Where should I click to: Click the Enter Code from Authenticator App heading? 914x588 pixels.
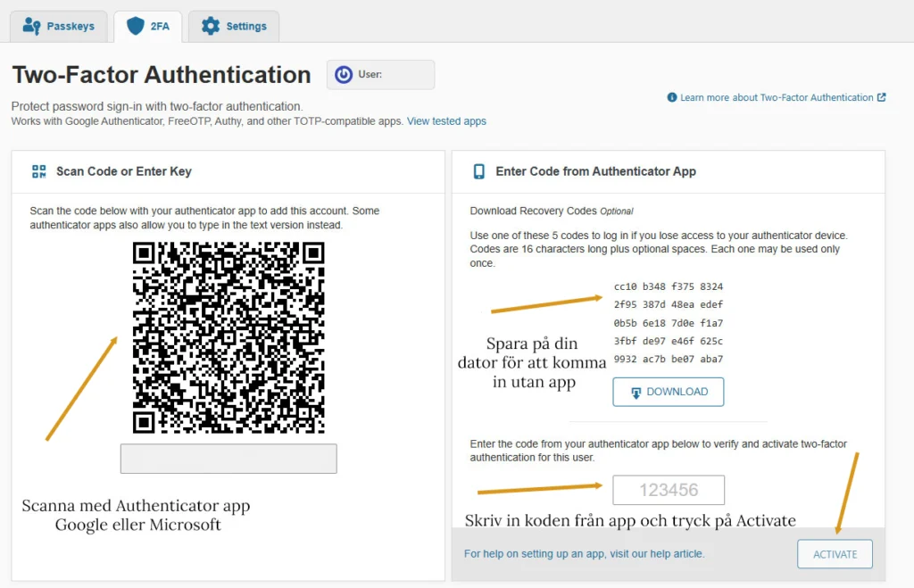point(595,171)
